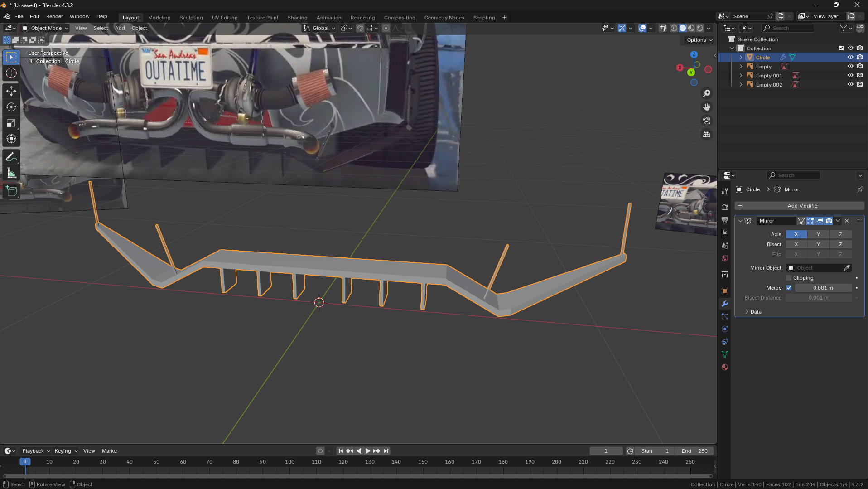Switch to the Geometry Nodes workspace tab
This screenshot has height=489, width=868.
[x=444, y=18]
